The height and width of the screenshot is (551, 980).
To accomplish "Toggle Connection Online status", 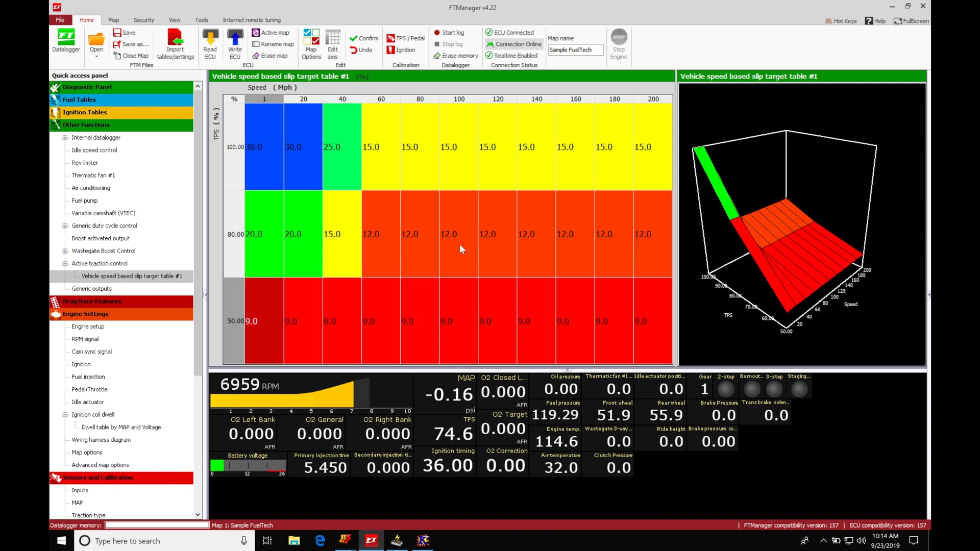I will point(514,44).
